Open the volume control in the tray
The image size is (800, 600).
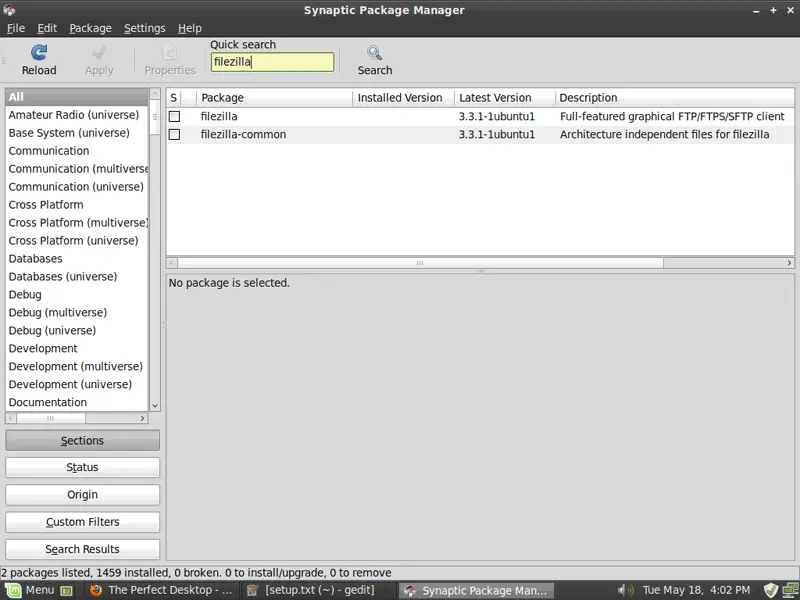point(626,590)
